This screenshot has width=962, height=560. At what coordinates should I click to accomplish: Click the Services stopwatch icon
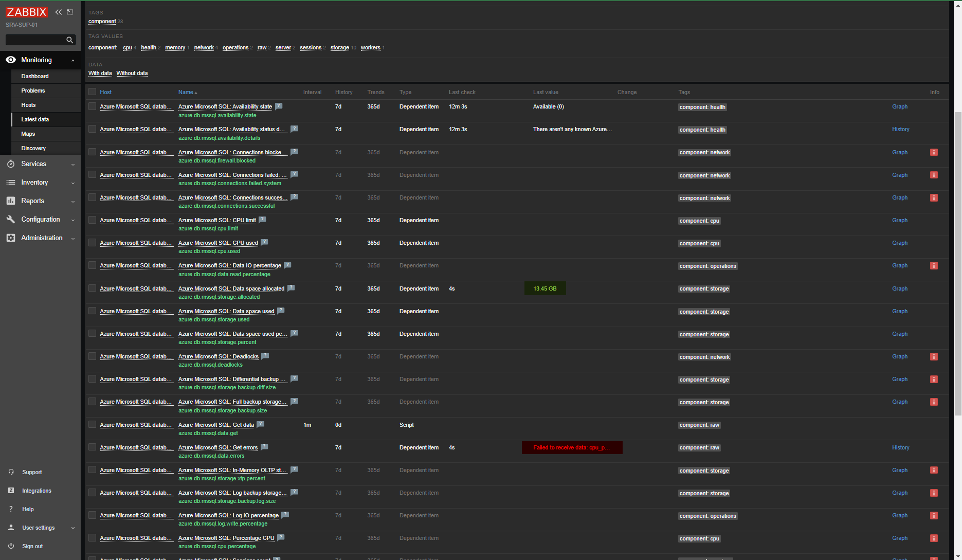(x=10, y=164)
